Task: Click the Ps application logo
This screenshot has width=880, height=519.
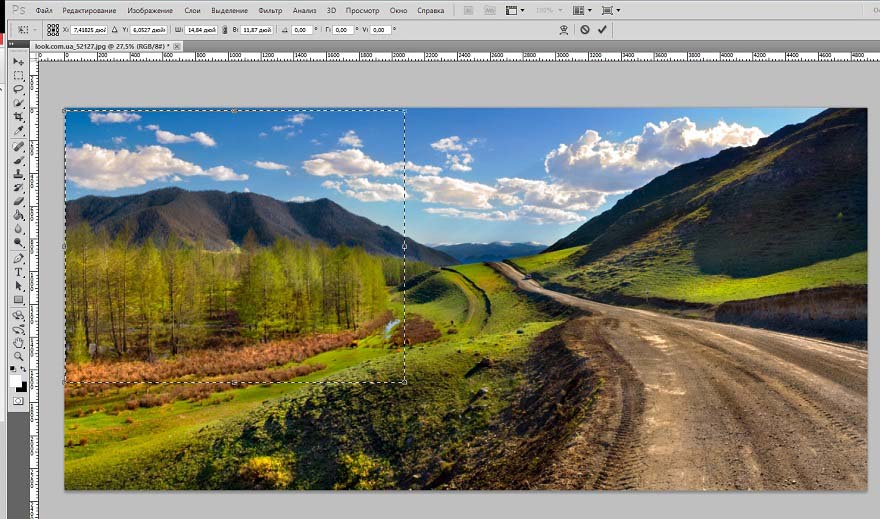Action: (x=19, y=10)
